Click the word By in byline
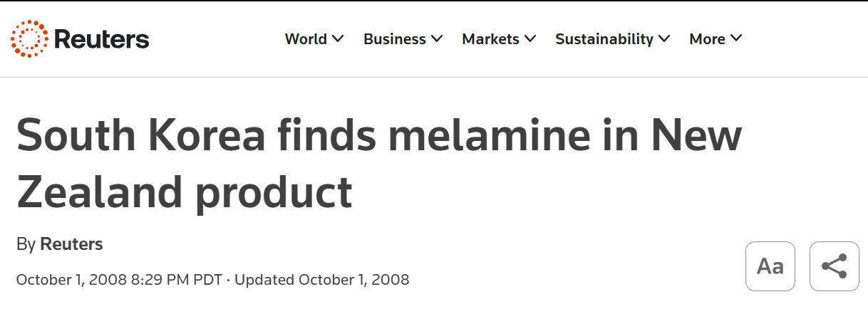 tap(26, 244)
